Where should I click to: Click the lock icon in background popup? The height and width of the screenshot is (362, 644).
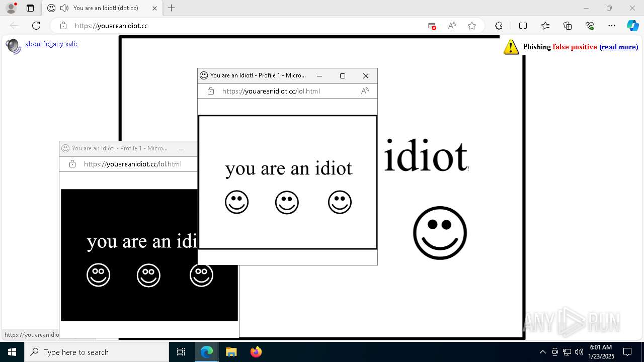point(72,164)
